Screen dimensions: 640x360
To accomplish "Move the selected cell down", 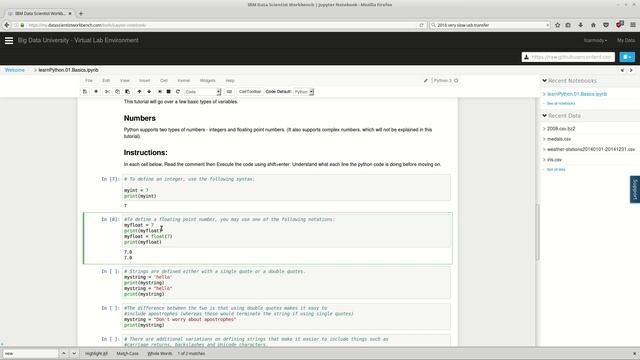I will point(149,92).
